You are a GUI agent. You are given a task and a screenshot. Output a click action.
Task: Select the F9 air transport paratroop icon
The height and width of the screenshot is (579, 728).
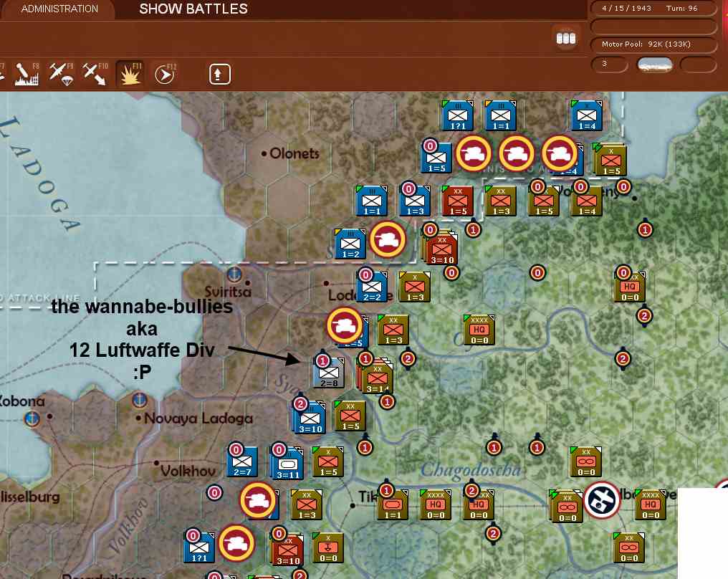click(x=62, y=75)
